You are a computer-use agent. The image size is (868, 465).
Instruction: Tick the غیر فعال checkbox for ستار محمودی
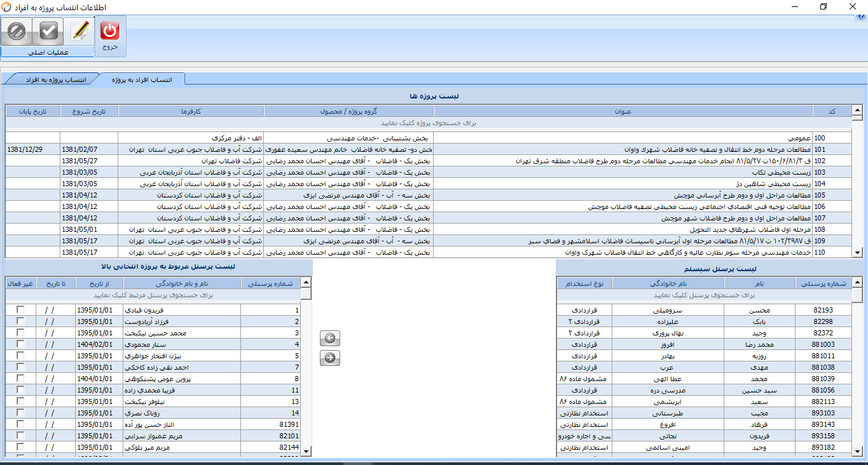pyautogui.click(x=21, y=344)
